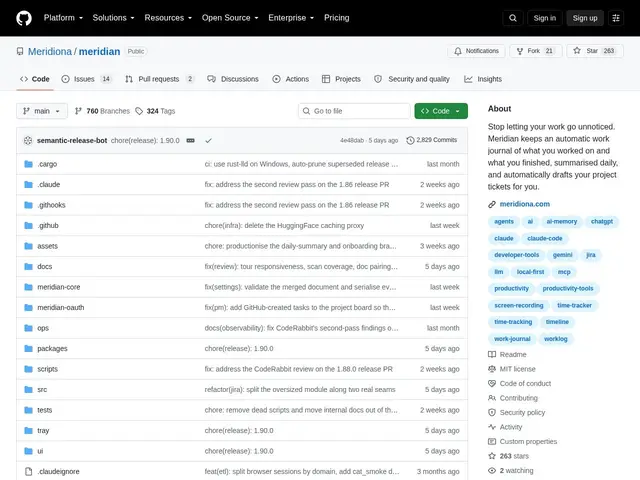Click the link icon beside meridiona.com
Screen dimensions: 640x480
point(492,204)
